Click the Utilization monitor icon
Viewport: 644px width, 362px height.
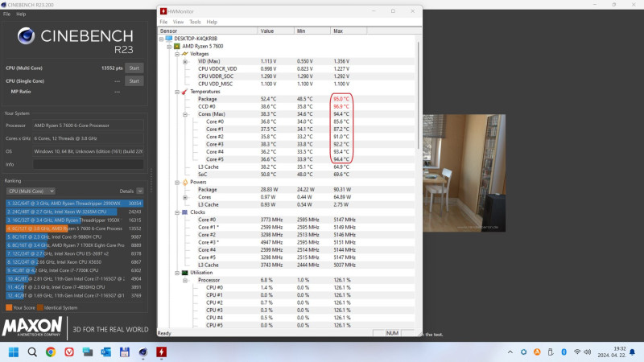185,273
